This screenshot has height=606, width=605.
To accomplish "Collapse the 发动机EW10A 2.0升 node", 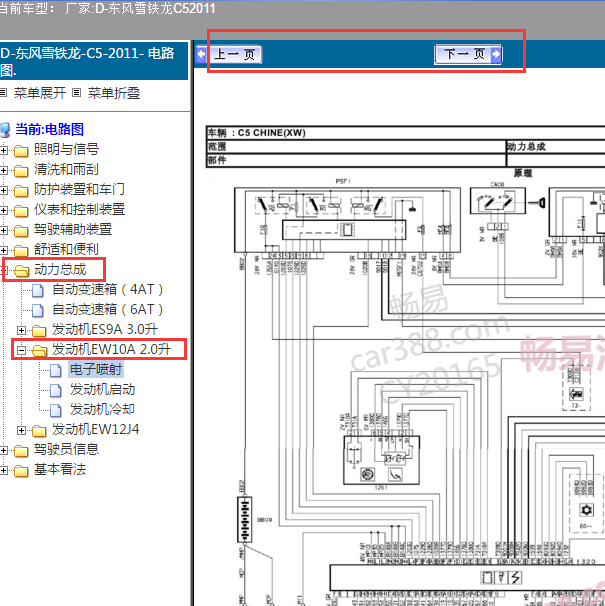I will pyautogui.click(x=22, y=351).
